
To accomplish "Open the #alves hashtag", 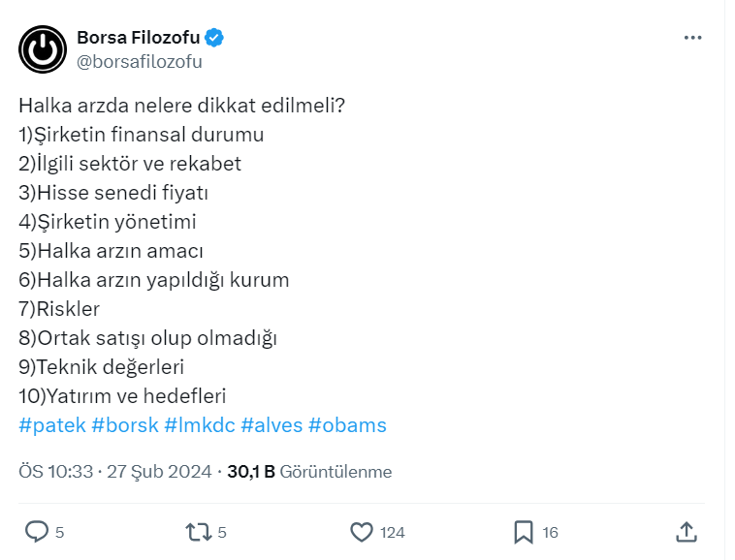I will tap(271, 425).
